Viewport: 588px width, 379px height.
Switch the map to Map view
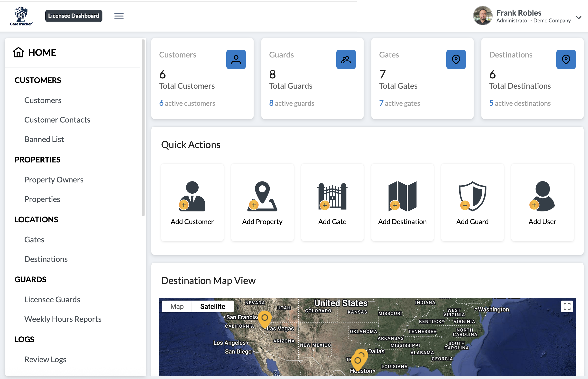coord(177,306)
